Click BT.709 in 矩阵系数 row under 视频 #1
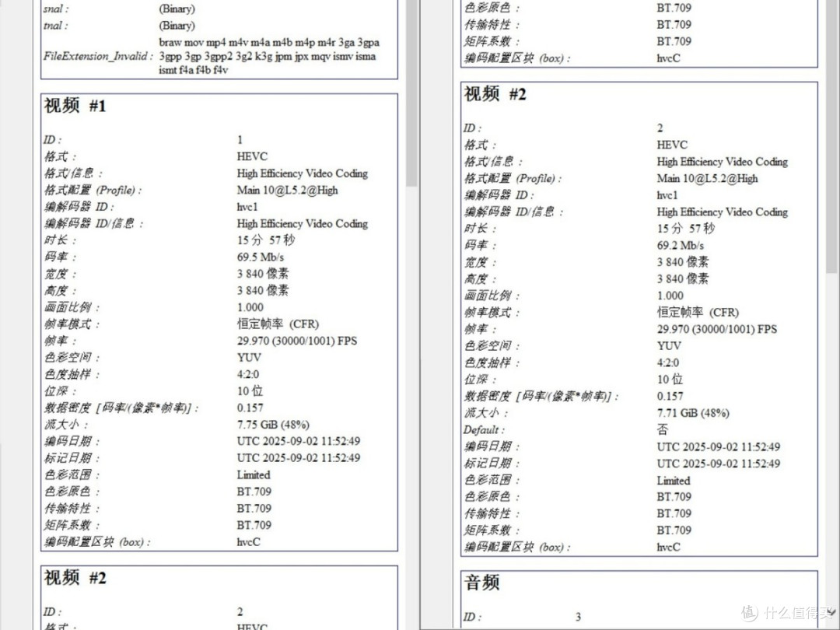Viewport: 840px width, 630px height. tap(254, 525)
